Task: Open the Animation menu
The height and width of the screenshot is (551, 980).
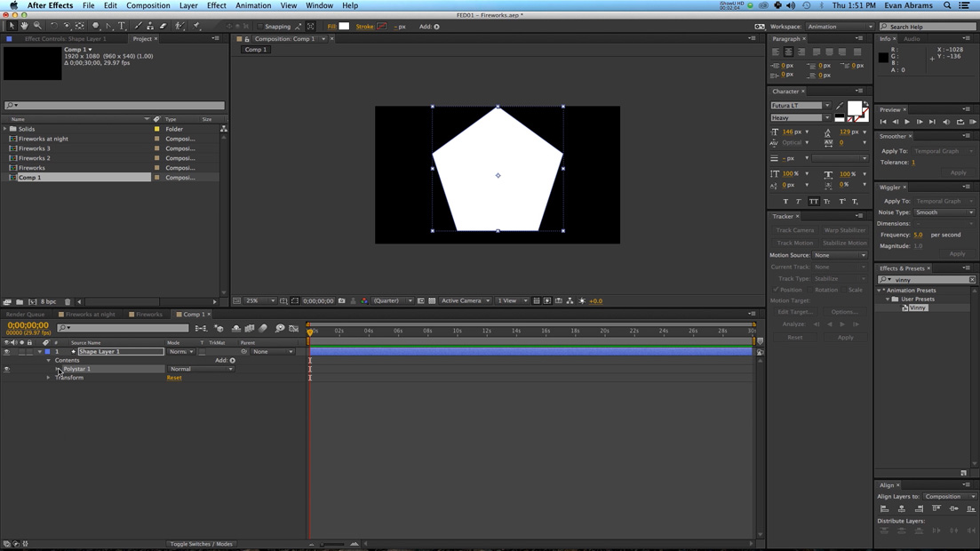Action: pos(253,5)
